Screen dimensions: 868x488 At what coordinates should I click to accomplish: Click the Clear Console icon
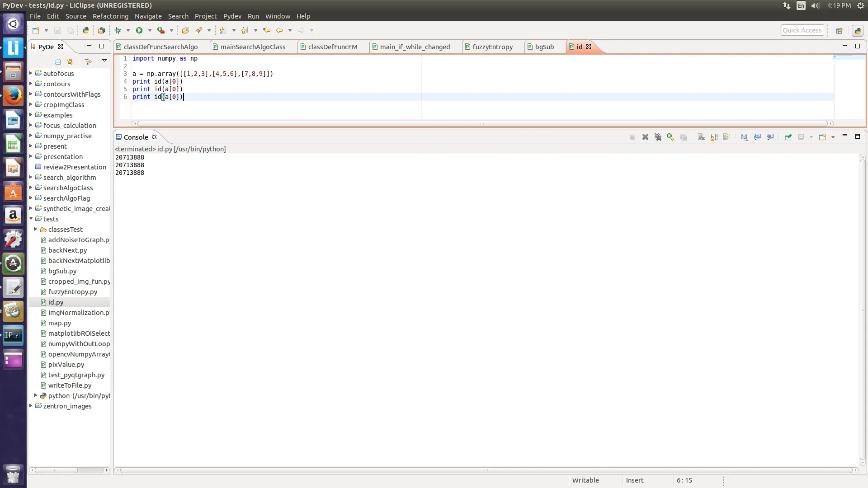(701, 137)
